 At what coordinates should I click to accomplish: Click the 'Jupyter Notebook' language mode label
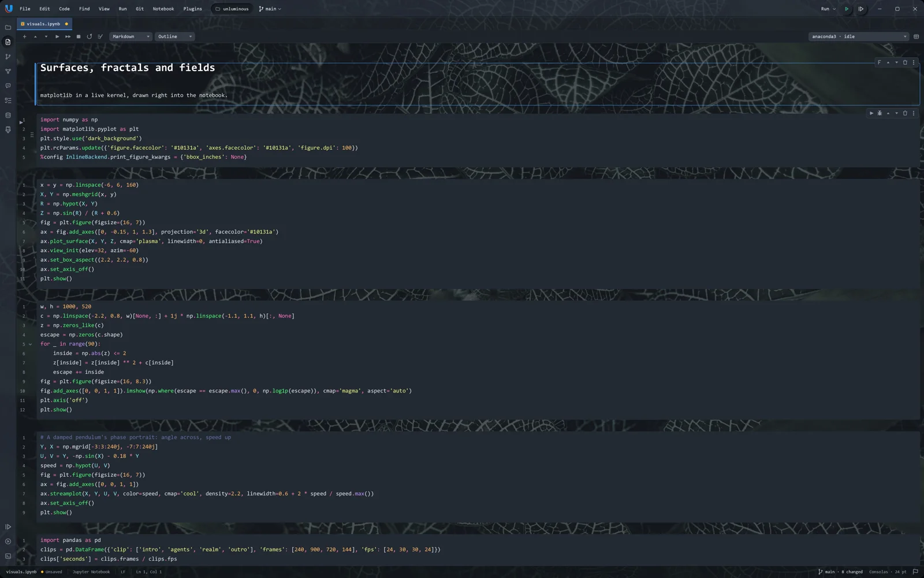91,572
